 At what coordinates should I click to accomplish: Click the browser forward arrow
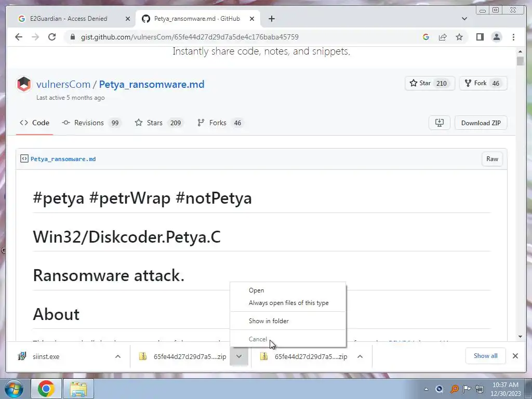coord(35,37)
